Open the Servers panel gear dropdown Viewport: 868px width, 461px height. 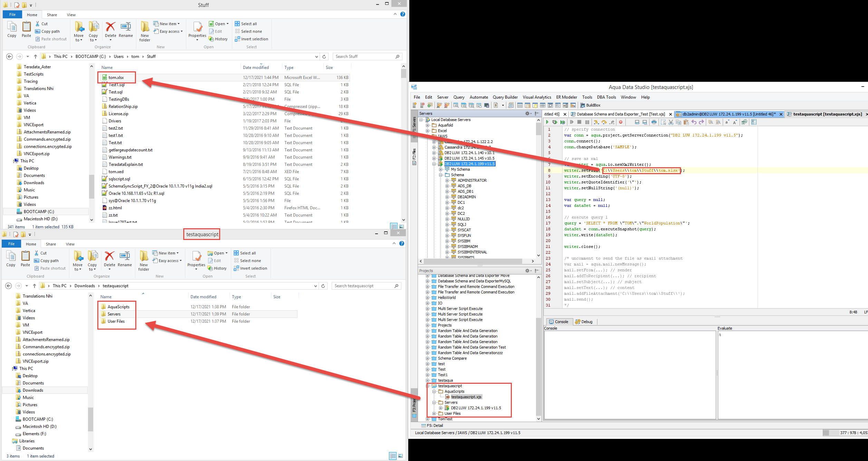(528, 113)
